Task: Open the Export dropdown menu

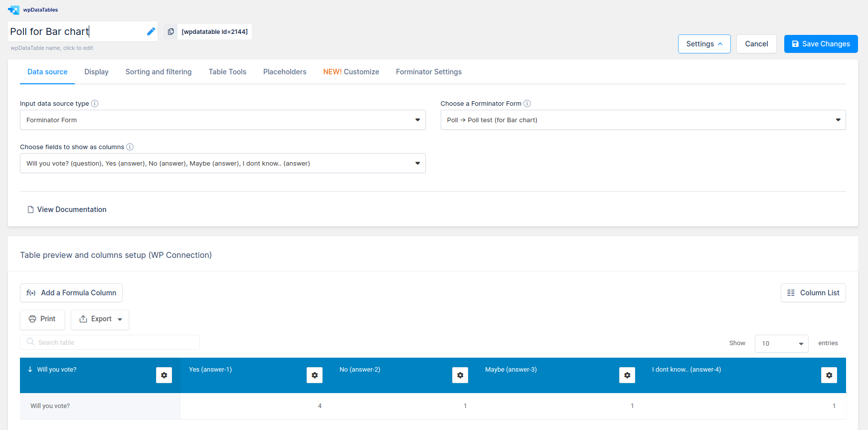Action: (x=100, y=319)
